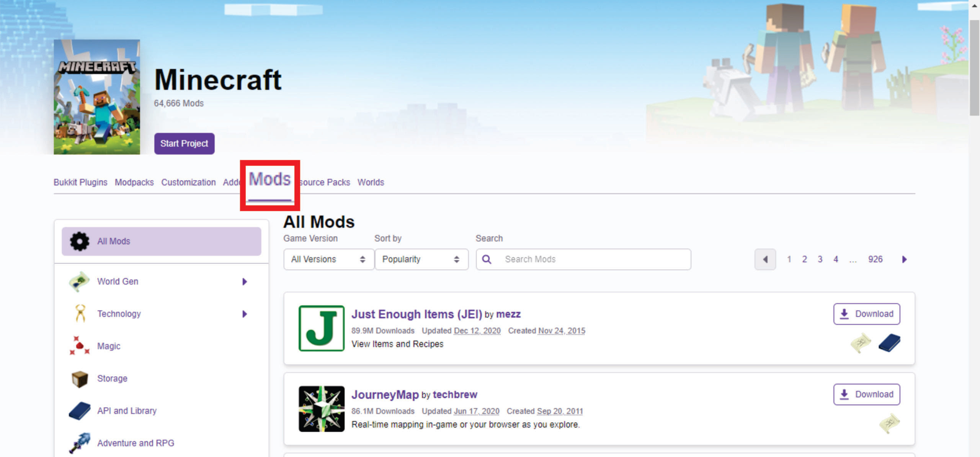Expand the Technology category arrow
Screen dimensions: 980x457
click(245, 314)
